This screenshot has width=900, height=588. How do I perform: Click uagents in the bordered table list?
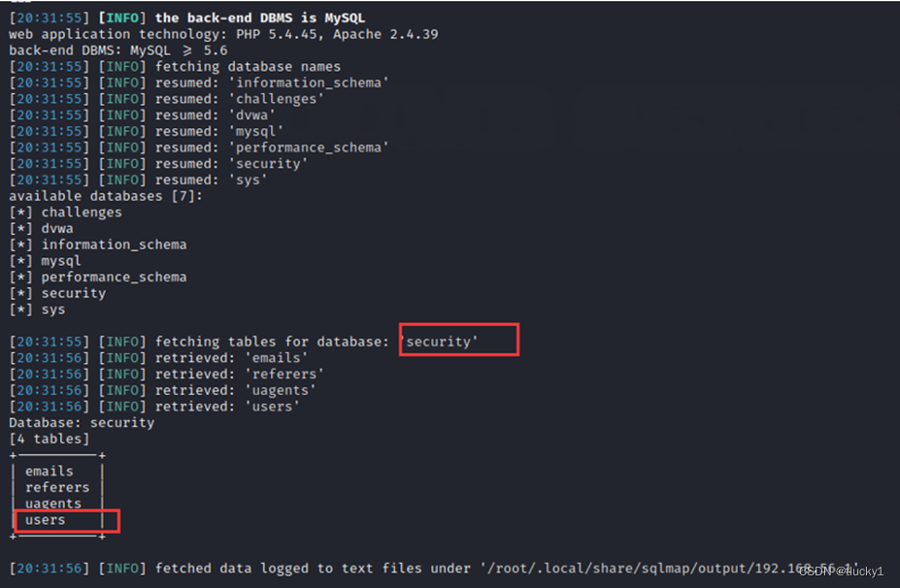[53, 504]
